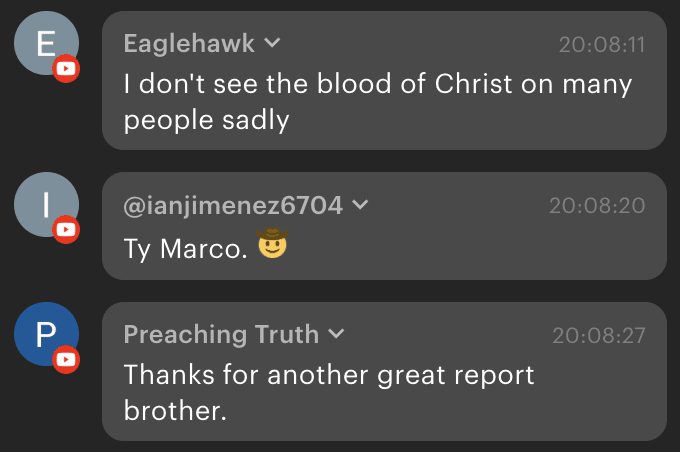Click the 20:08:11 timestamp
680x452 pixels.
(x=602, y=44)
